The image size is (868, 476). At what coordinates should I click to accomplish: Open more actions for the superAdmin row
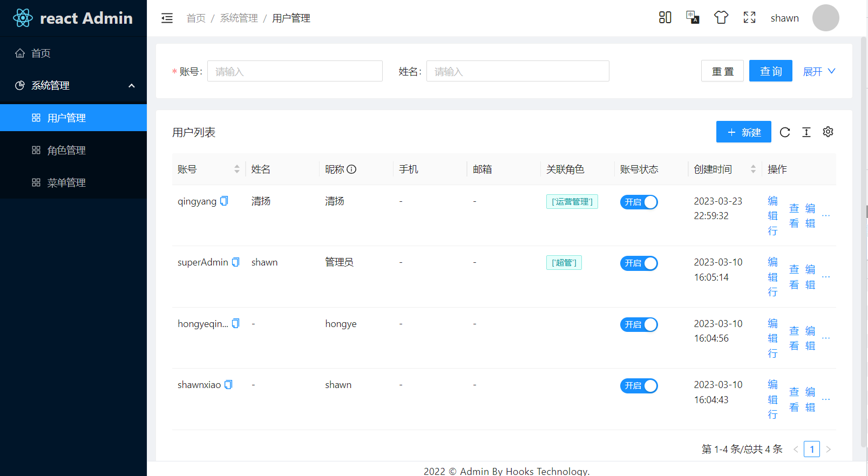(x=826, y=277)
